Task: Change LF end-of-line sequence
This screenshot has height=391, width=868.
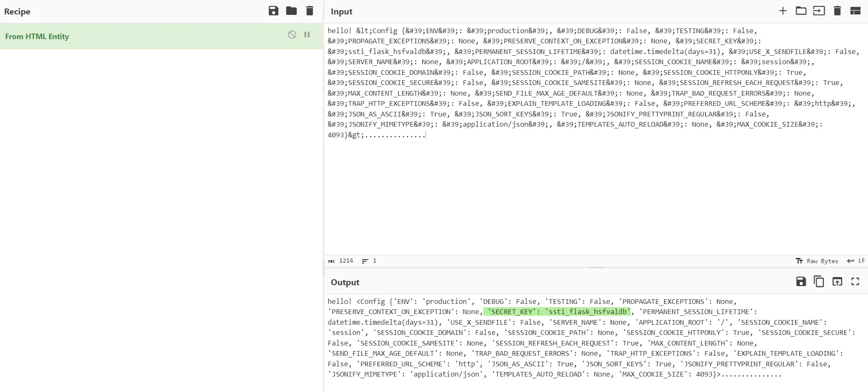Action: [x=856, y=261]
